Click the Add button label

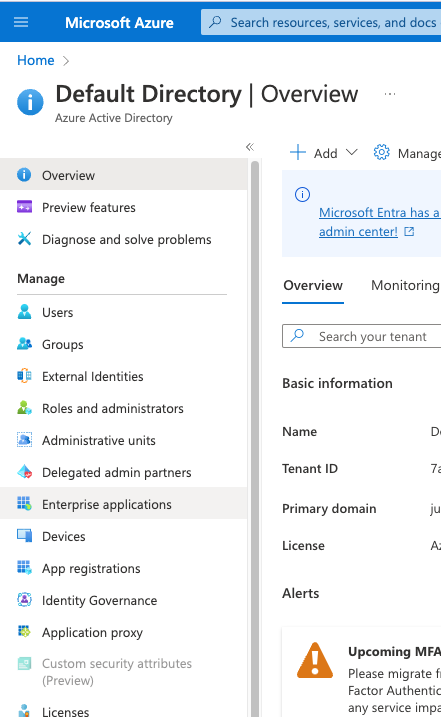326,153
